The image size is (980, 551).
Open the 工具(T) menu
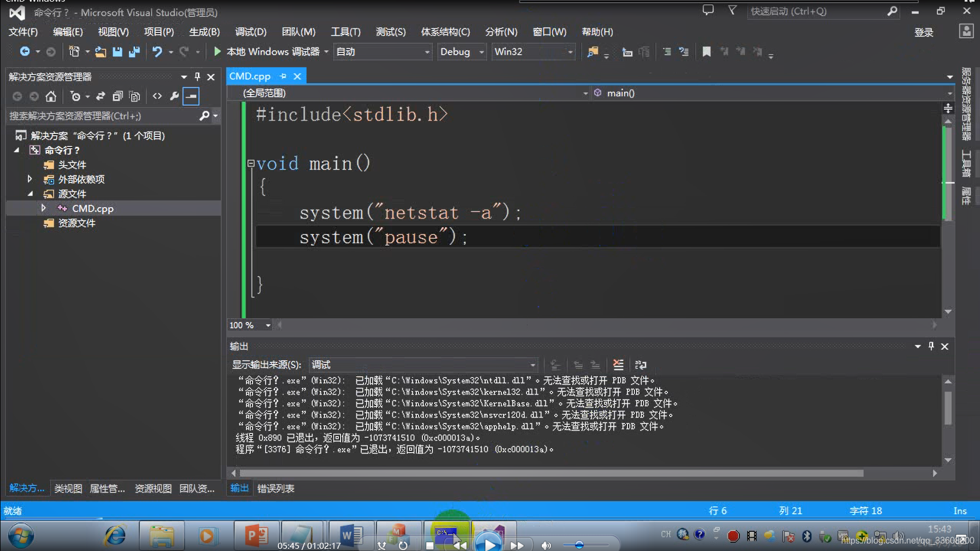345,32
